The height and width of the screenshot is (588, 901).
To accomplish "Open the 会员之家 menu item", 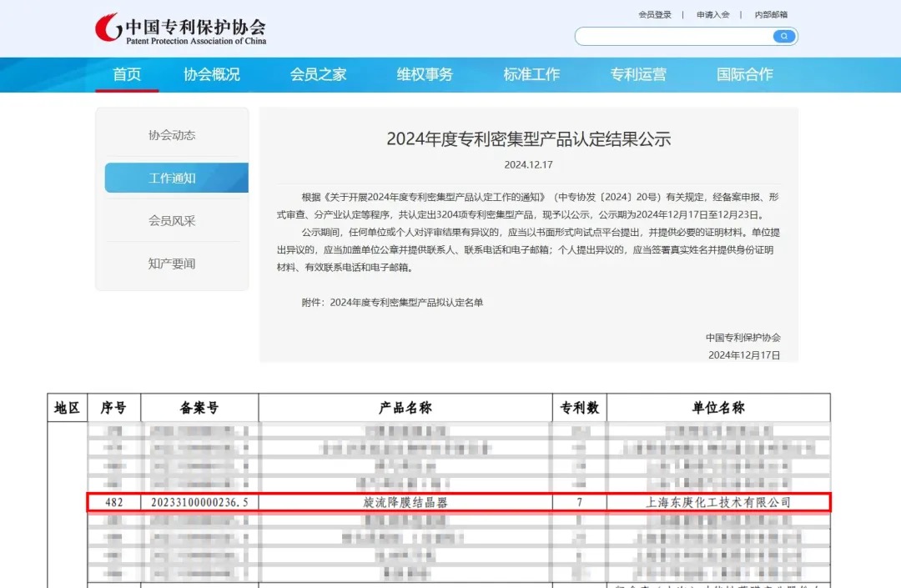I will point(318,74).
